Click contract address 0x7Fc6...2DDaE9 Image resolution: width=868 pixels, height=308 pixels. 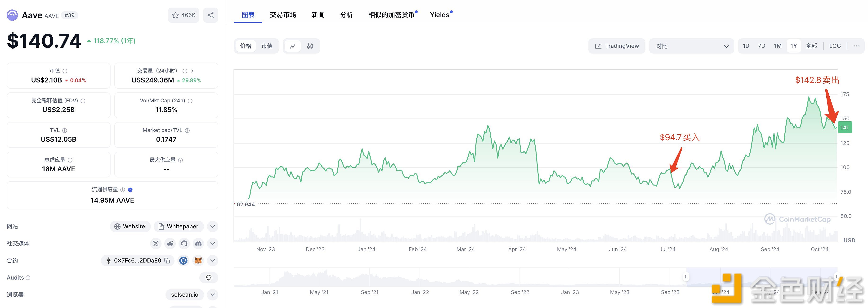[x=138, y=261]
